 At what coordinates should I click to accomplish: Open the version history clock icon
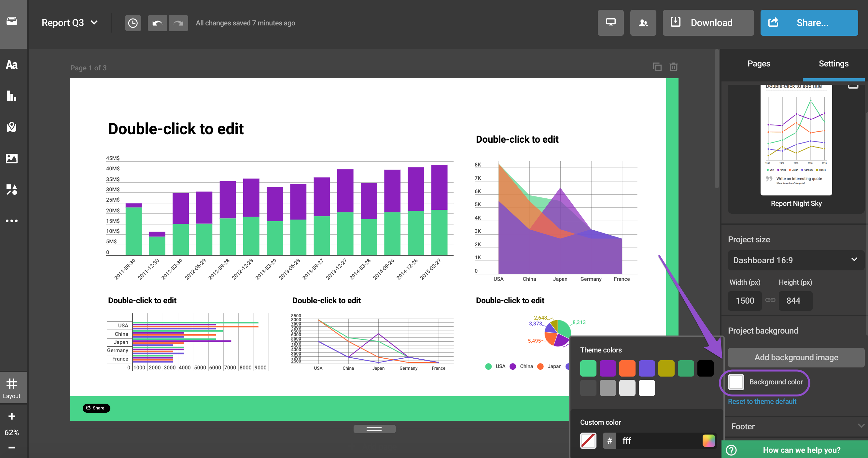[133, 23]
